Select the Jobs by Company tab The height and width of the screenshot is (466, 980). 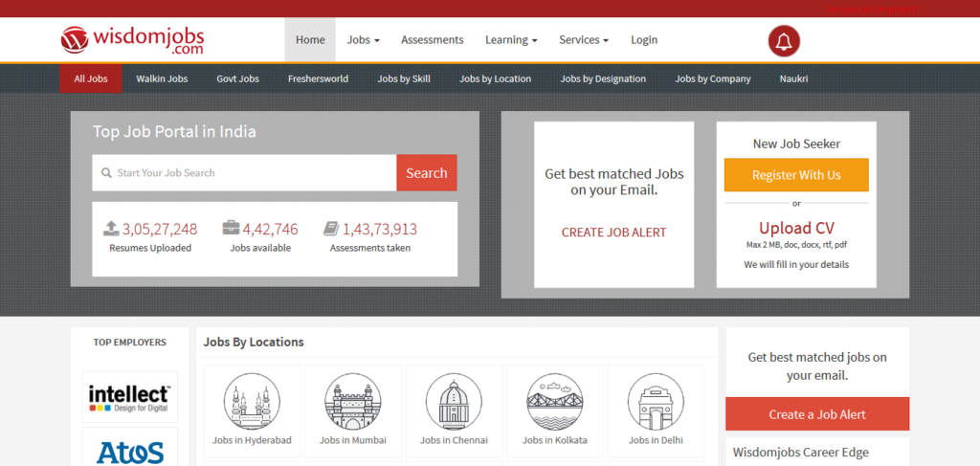click(x=712, y=78)
